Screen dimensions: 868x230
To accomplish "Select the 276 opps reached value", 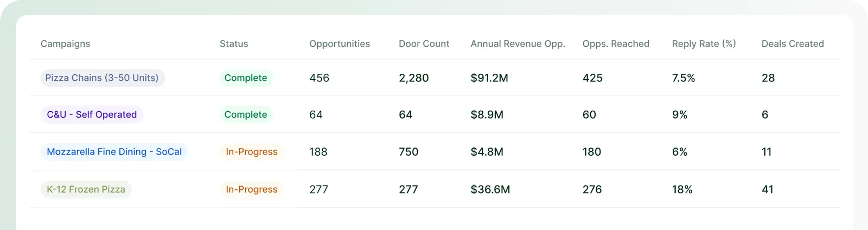I will 592,189.
